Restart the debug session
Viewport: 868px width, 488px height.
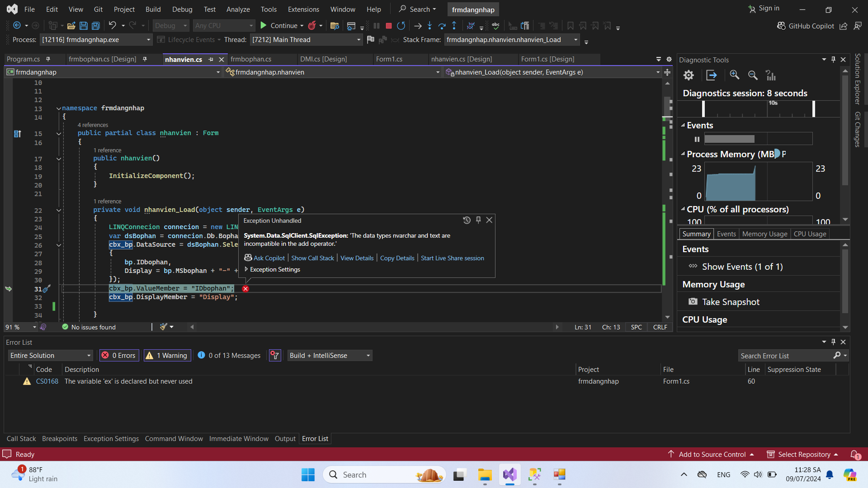(401, 26)
